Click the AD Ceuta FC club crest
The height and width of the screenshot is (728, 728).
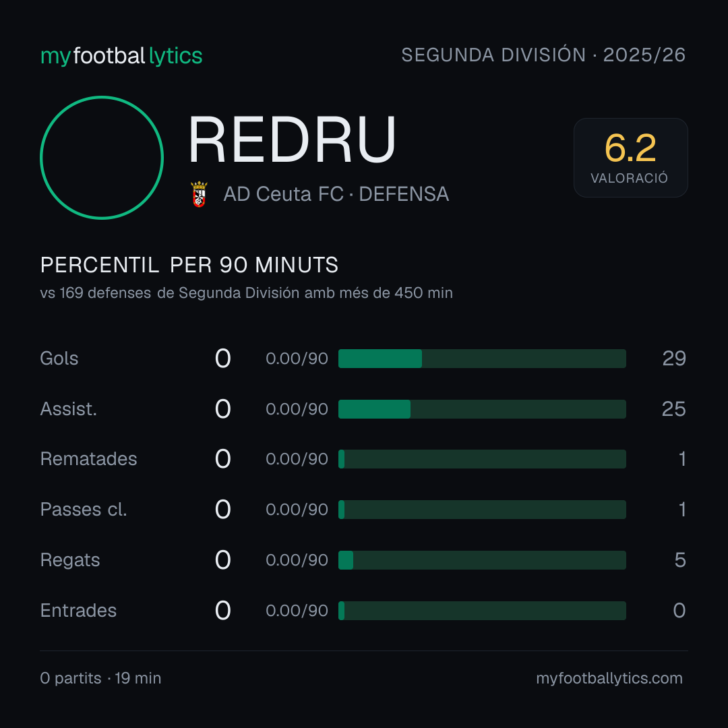click(199, 194)
